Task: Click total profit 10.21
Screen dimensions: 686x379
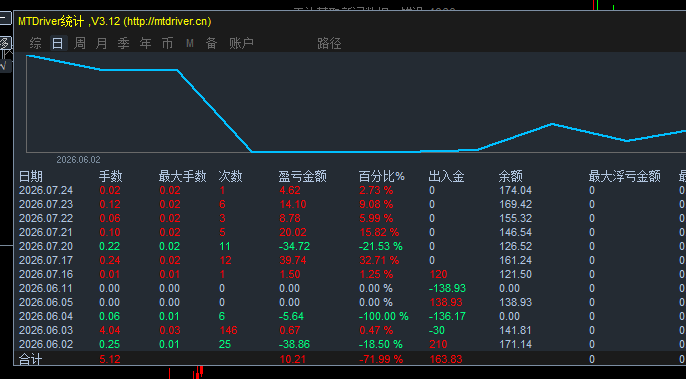Action: 293,359
